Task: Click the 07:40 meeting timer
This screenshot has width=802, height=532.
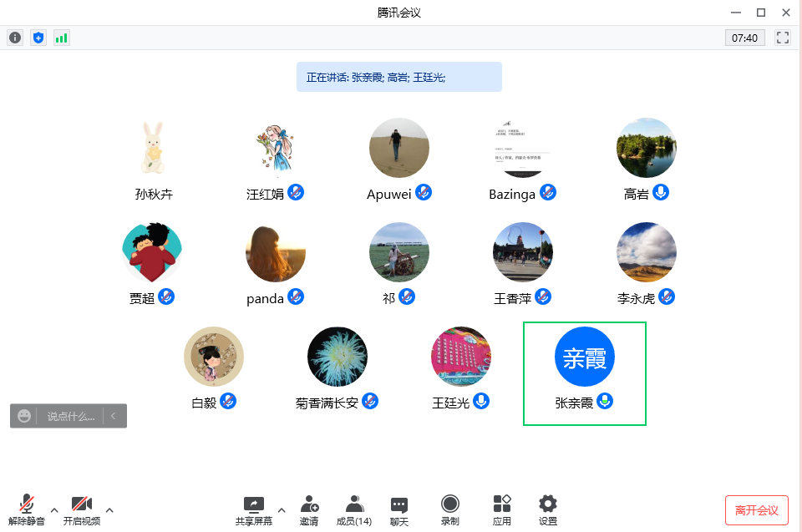Action: coord(744,38)
